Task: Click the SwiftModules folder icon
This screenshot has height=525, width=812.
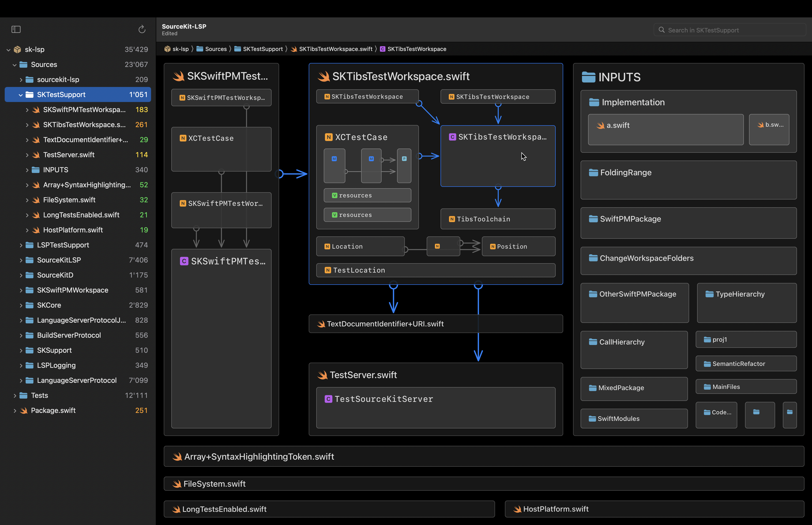Action: click(x=592, y=419)
